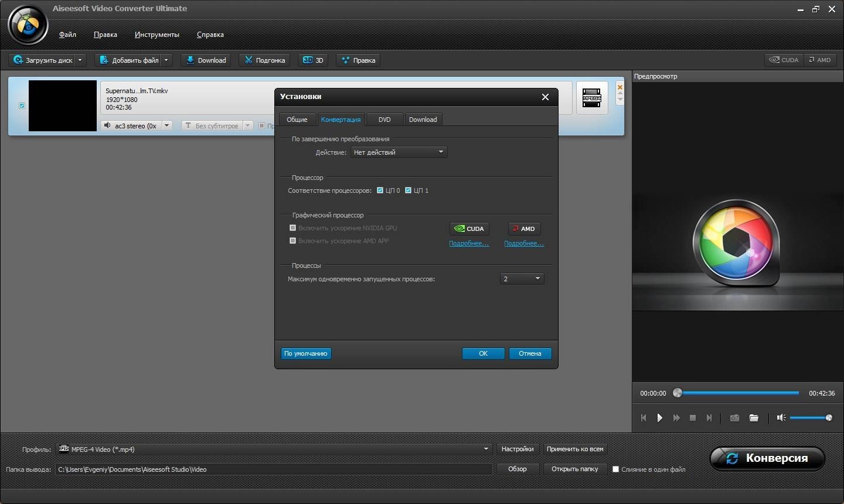Open the Профиль format dropdown
This screenshot has width=844, height=504.
click(274, 449)
